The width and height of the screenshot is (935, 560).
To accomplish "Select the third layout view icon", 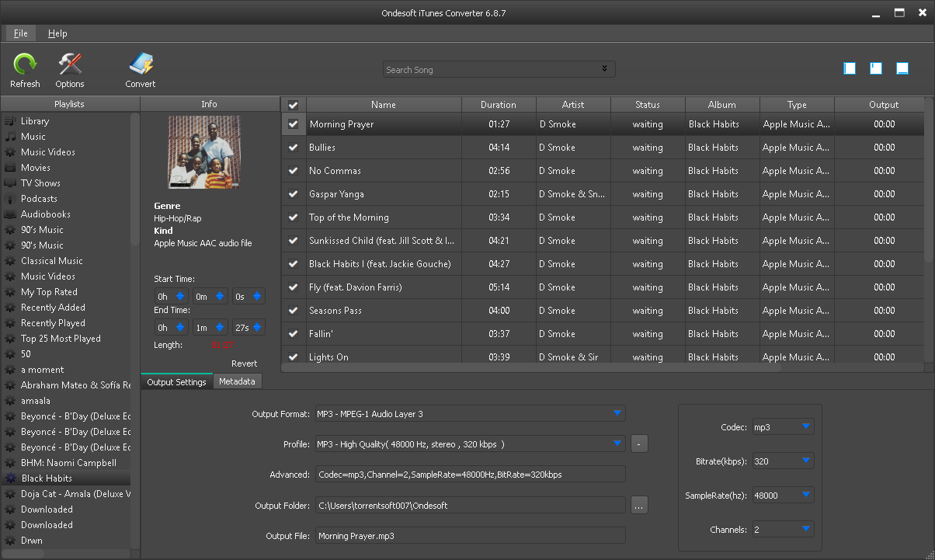I will coord(902,68).
